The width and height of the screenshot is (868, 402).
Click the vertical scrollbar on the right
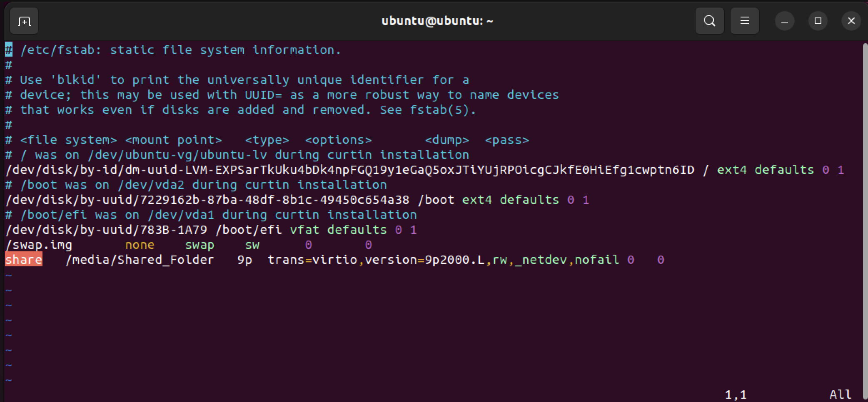coord(866,221)
